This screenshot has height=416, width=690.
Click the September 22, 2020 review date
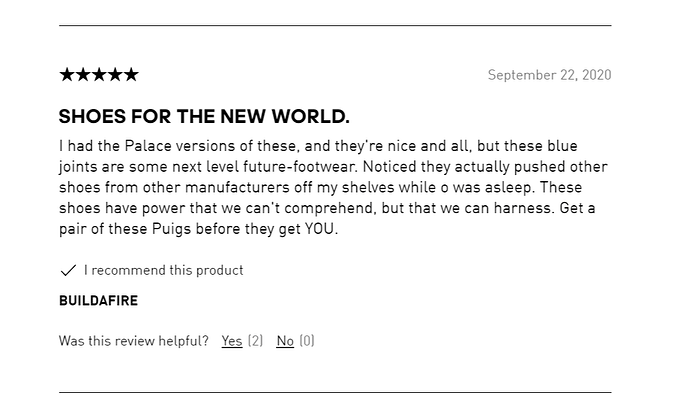pos(549,75)
